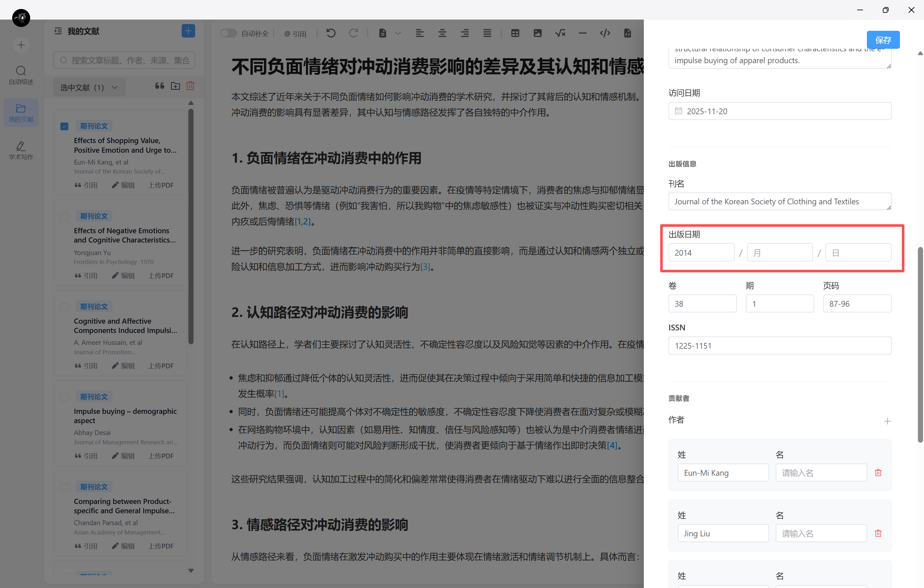The width and height of the screenshot is (924, 588).
Task: Click the undo icon in editor toolbar
Action: tap(331, 33)
